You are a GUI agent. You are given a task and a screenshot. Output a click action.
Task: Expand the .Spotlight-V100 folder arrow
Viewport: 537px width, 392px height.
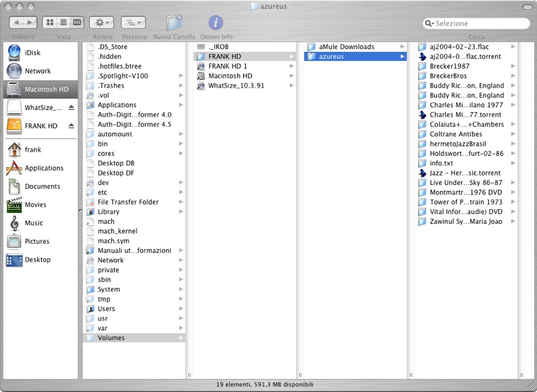181,76
